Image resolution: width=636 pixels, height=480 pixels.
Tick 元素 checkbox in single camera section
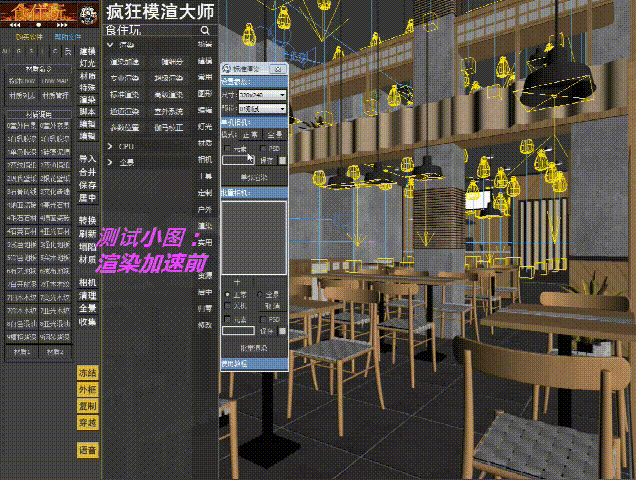pos(227,149)
